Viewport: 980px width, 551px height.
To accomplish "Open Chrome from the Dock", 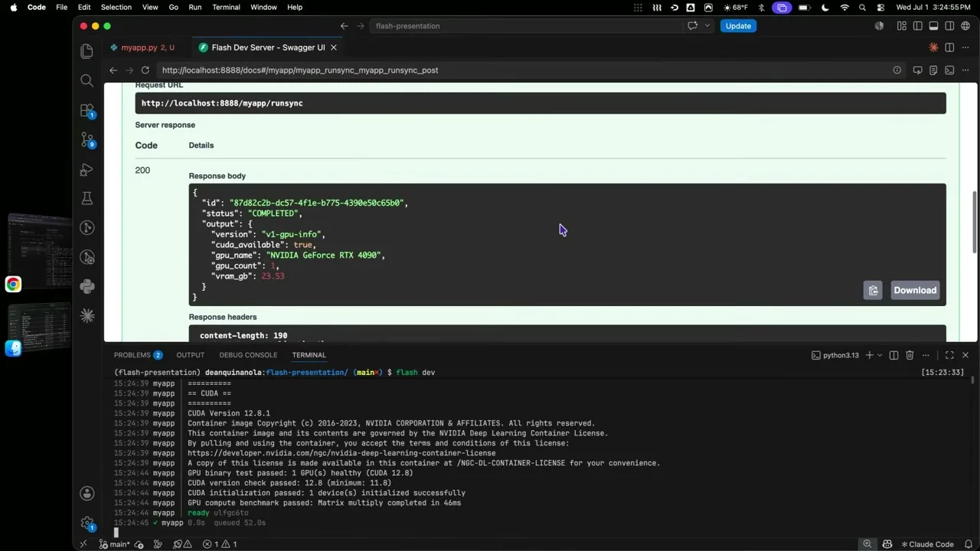I will pyautogui.click(x=13, y=285).
